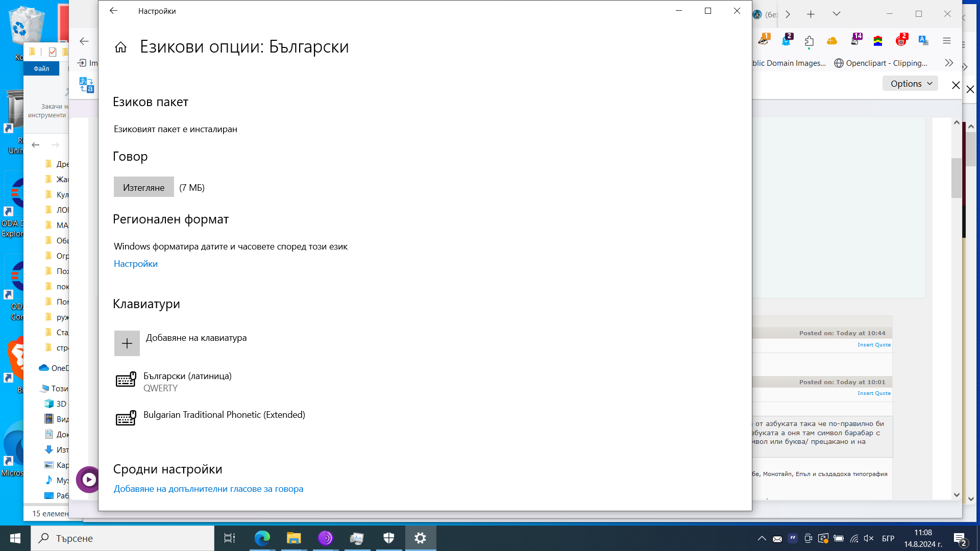Click the muted volume tray icon
Image resolution: width=980 pixels, height=551 pixels.
869,538
